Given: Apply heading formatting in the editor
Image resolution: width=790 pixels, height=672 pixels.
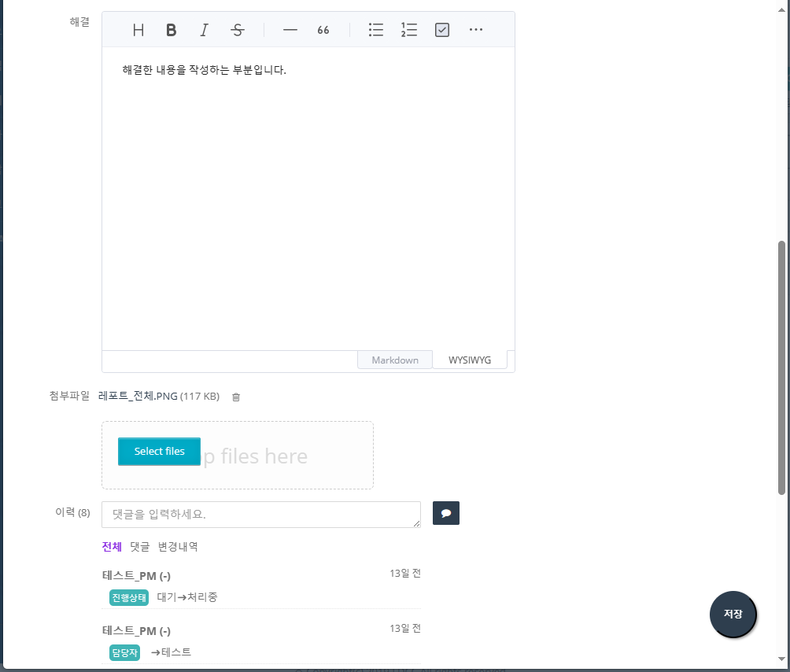Looking at the screenshot, I should click(x=138, y=30).
